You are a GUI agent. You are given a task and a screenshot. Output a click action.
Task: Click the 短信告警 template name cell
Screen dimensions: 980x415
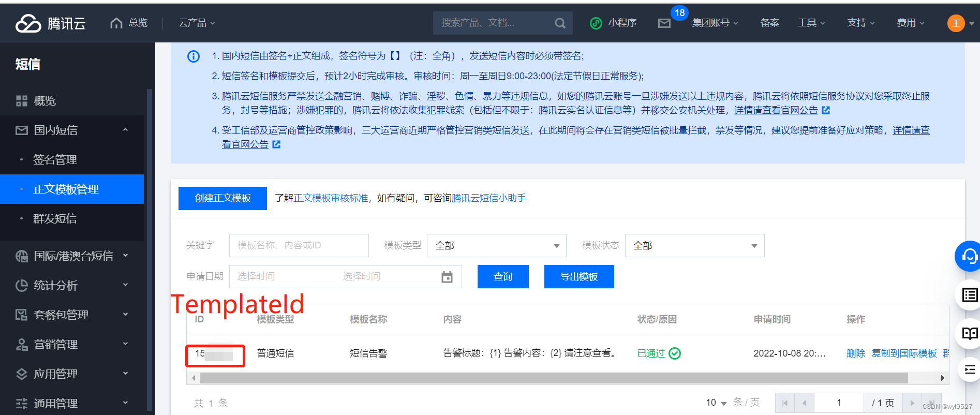[369, 353]
